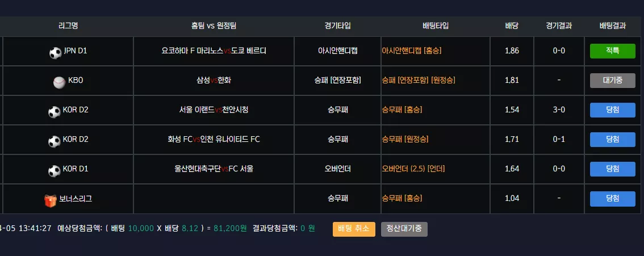Select the 배당 column header

[511, 26]
